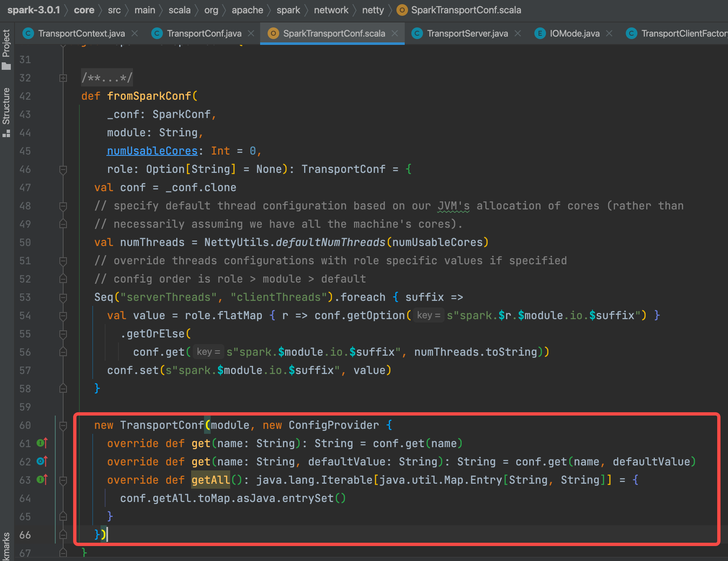The image size is (728, 561).
Task: Collapse the TransportConf block fold at line 60
Action: [x=63, y=426]
